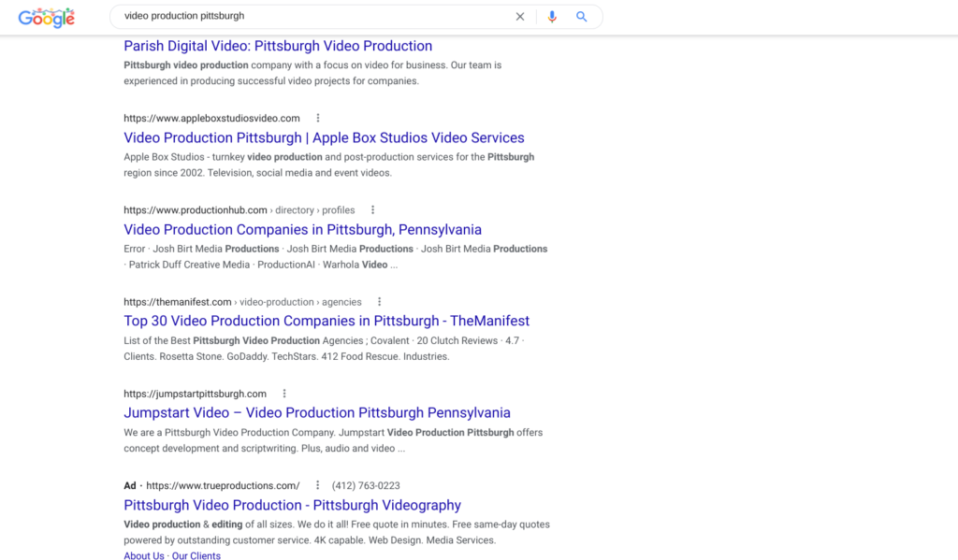
Task: Open options menu for trueproductions.com ad
Action: 318,485
